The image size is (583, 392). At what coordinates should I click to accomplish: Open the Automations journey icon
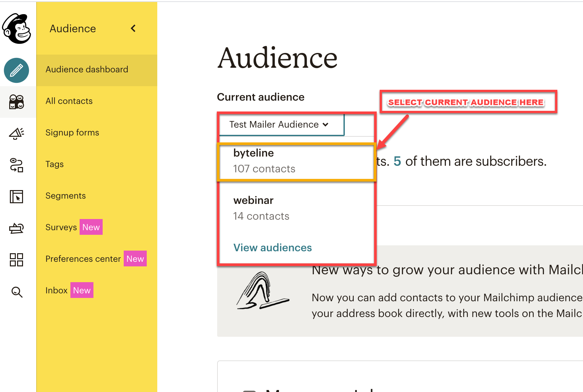(x=16, y=165)
